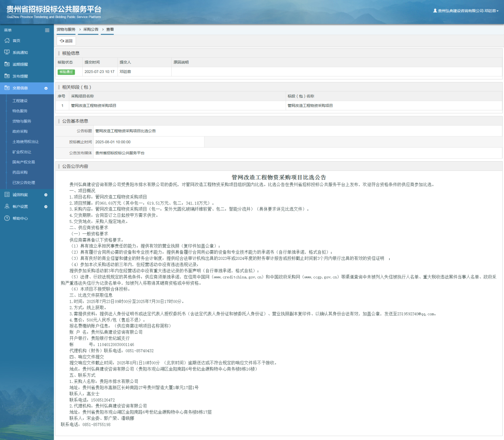Click the 首页 home icon
The image size is (504, 440).
click(7, 41)
